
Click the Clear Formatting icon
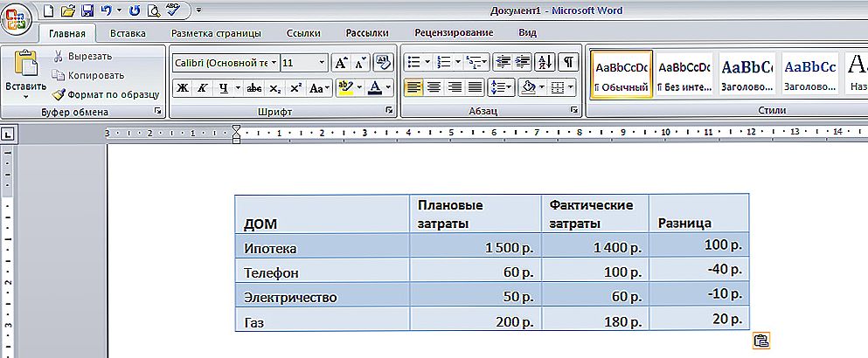(382, 62)
